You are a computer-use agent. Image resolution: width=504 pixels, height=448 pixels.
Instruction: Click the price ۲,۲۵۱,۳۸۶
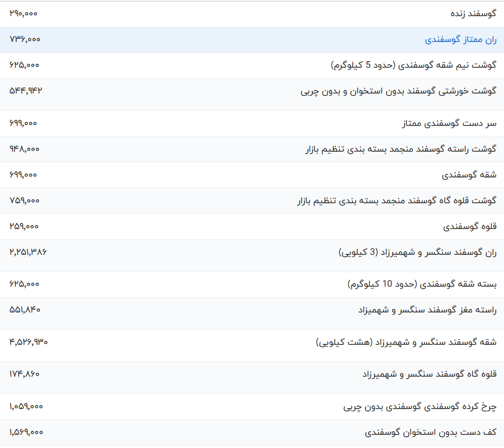[28, 252]
